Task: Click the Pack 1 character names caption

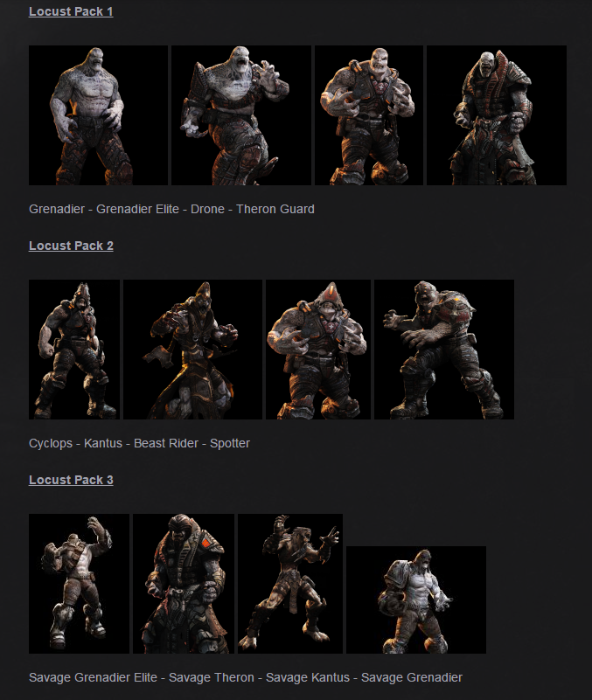Action: (171, 210)
